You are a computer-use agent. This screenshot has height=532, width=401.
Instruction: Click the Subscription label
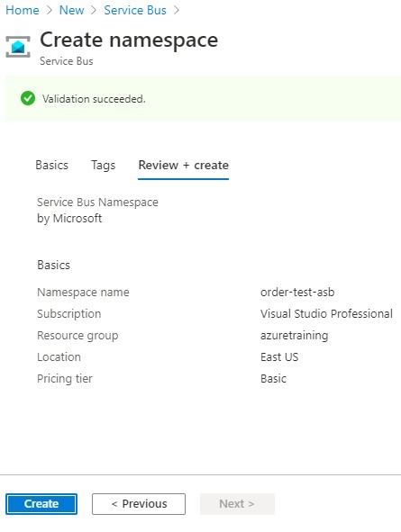(x=68, y=314)
